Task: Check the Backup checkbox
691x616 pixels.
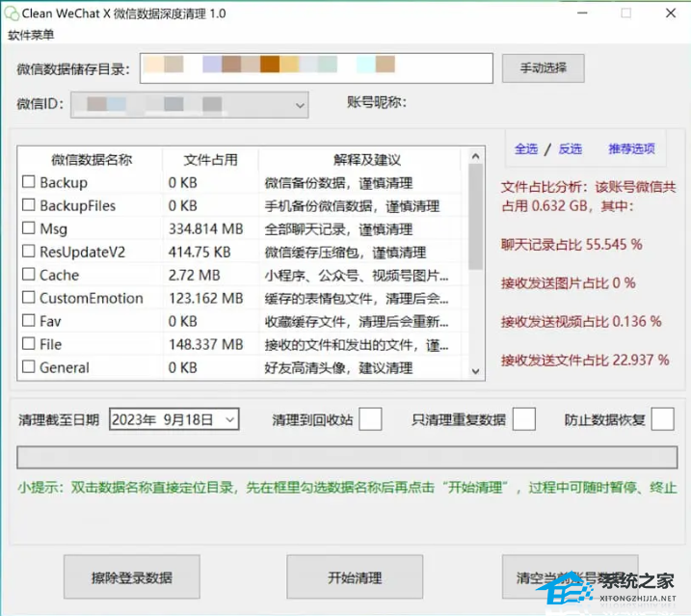Action: (x=29, y=182)
